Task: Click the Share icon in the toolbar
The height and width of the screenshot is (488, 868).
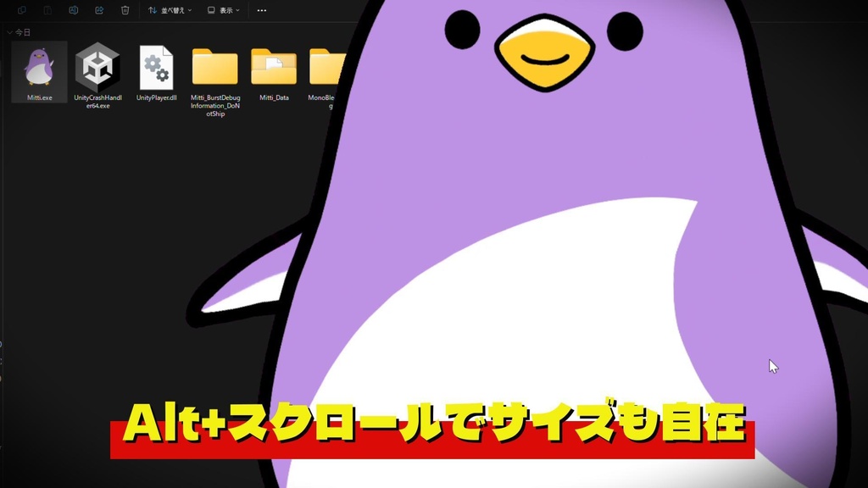Action: click(x=99, y=10)
